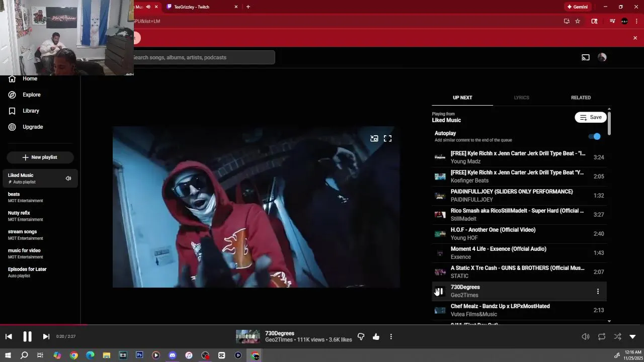Pause 730Degrees via its queue thumbnail

coord(440,291)
